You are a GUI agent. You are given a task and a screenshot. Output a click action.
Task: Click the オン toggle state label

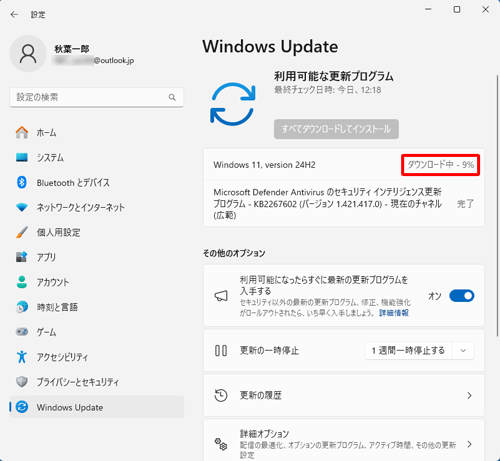pos(435,296)
